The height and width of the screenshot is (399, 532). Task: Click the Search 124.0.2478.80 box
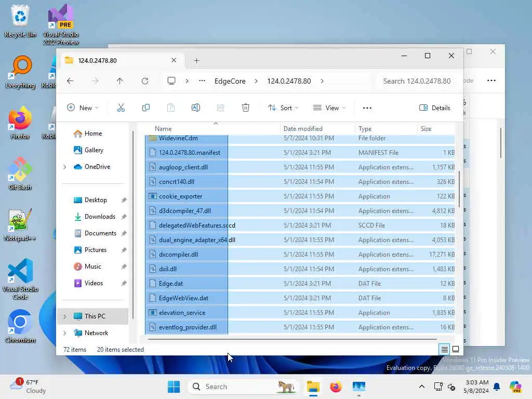417,81
